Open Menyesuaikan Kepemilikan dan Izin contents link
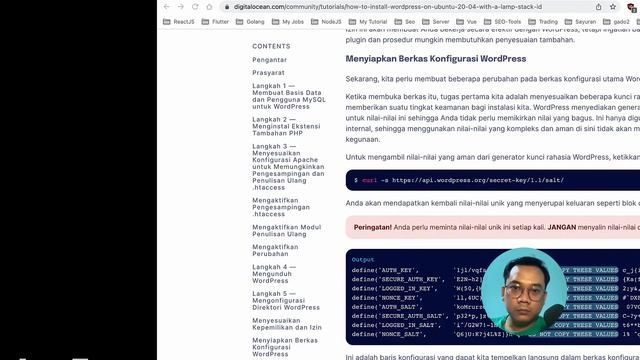The width and height of the screenshot is (640, 360). [x=287, y=324]
